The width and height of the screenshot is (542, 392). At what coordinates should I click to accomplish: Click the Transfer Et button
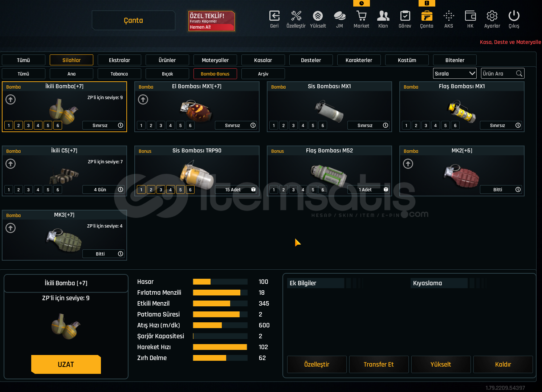(379, 364)
